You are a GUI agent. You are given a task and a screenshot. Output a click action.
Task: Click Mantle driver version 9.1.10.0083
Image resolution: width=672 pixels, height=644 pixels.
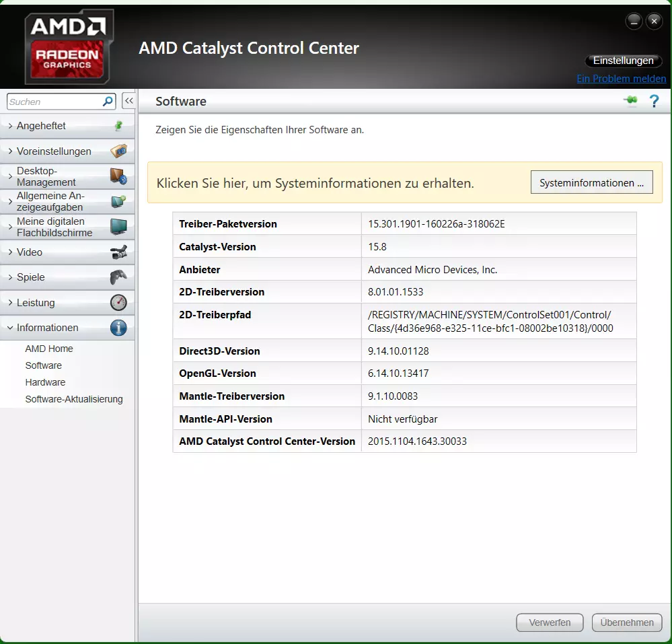[x=393, y=396]
